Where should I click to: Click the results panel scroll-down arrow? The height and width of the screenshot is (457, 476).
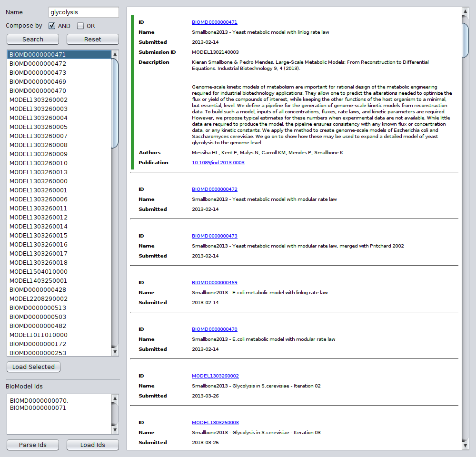[x=465, y=446]
